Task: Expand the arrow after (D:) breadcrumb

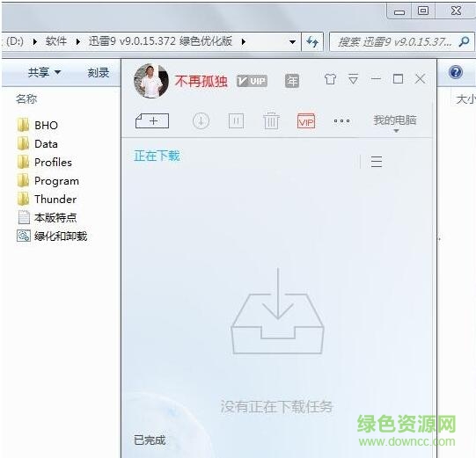Action: (x=35, y=41)
